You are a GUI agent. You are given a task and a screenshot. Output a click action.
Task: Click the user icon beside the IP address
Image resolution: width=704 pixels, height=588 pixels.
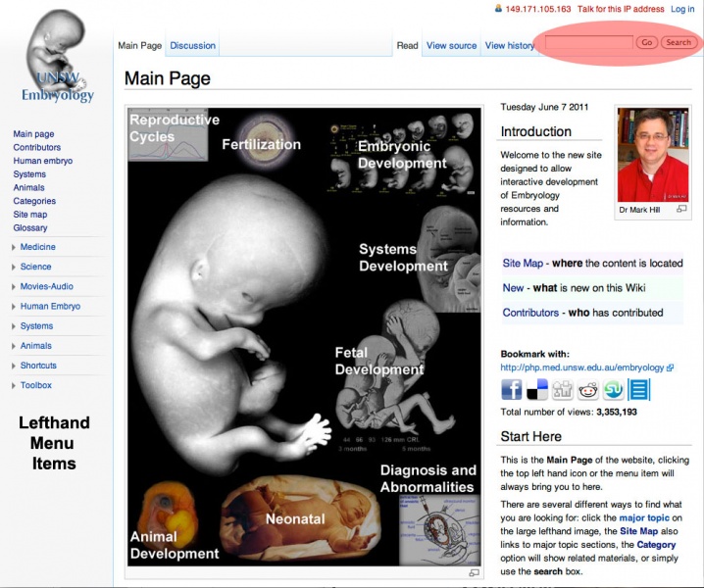click(498, 9)
